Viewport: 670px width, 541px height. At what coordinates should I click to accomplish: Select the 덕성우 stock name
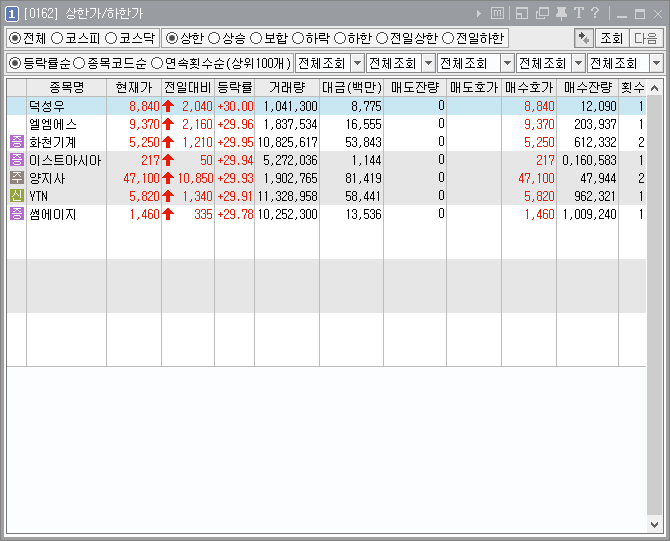coord(47,106)
